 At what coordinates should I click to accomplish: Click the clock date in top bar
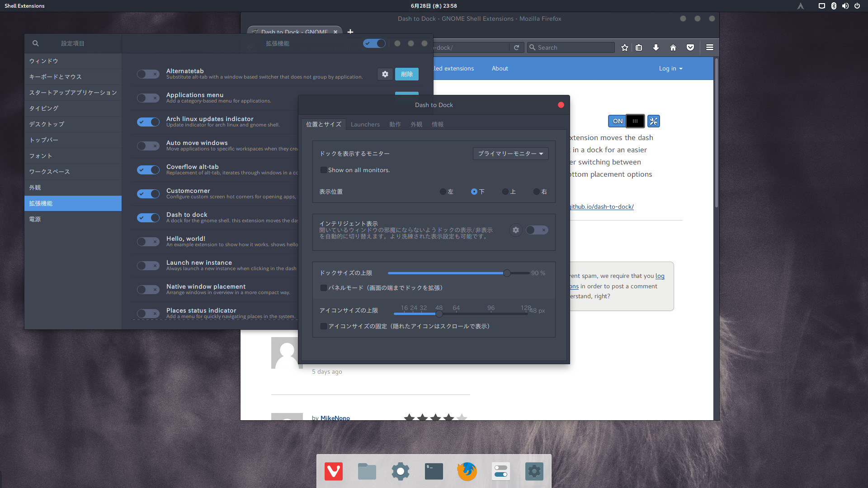tap(434, 6)
